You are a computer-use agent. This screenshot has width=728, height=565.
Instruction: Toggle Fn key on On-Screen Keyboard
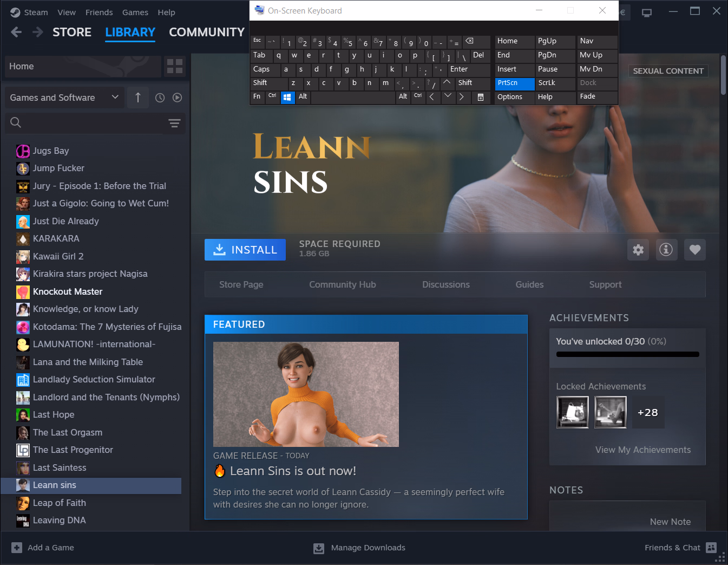pyautogui.click(x=257, y=97)
